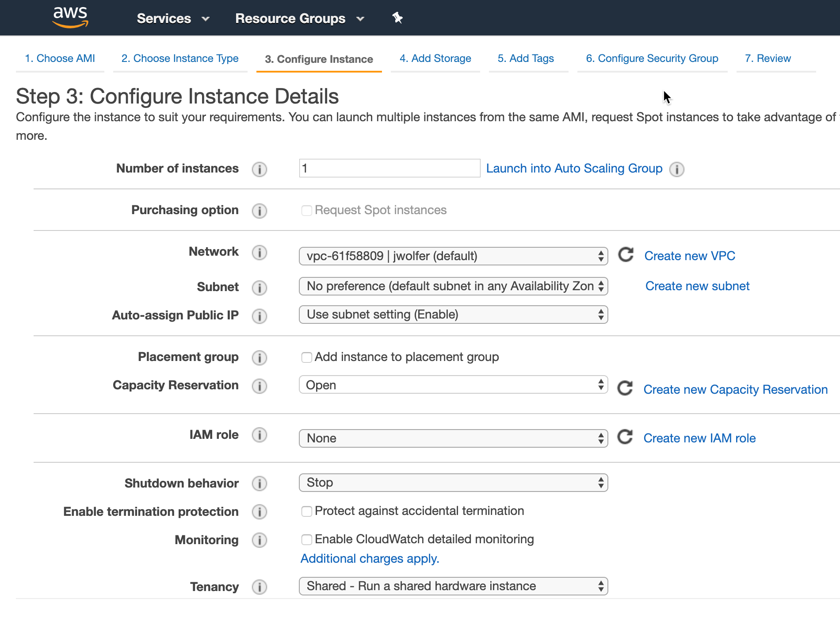This screenshot has height=622, width=840.
Task: Open info icon for Placement group
Action: (x=260, y=357)
